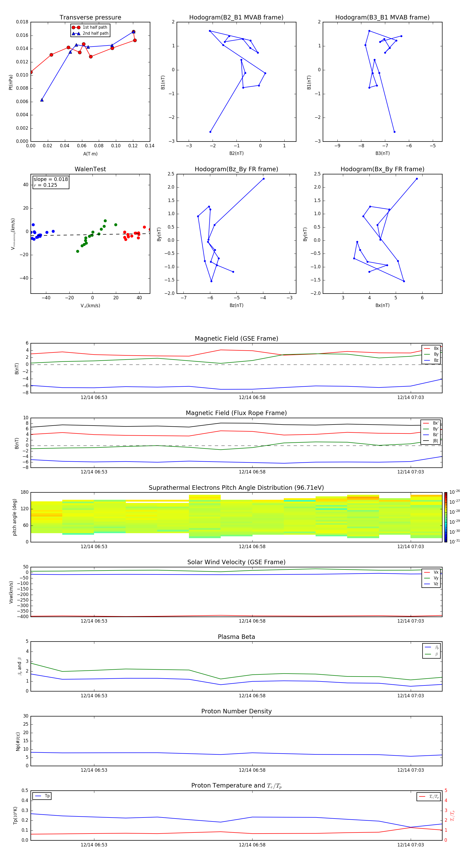Click 'B3(nT)' x-axis label
473x868 pixels.
point(382,153)
